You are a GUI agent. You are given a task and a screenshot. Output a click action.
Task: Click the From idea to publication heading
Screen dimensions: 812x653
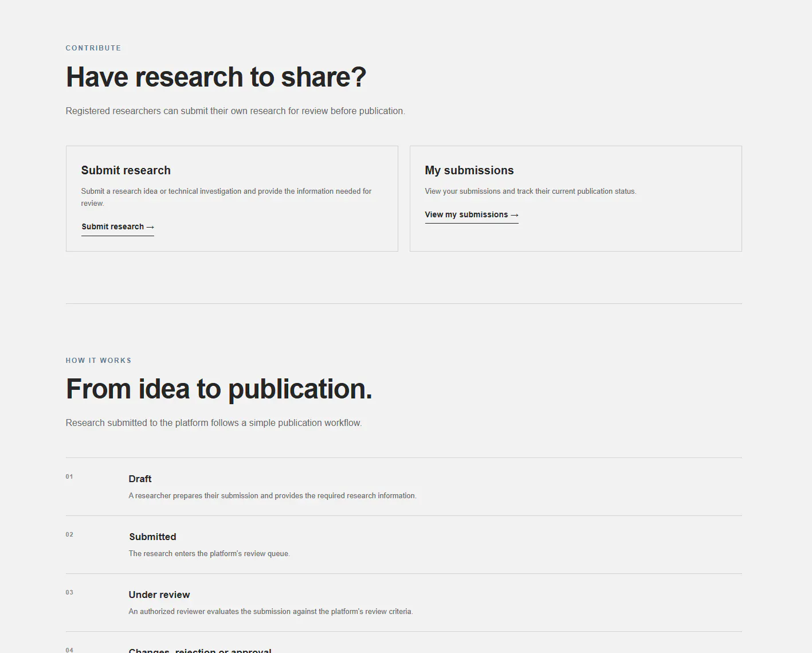(x=219, y=389)
